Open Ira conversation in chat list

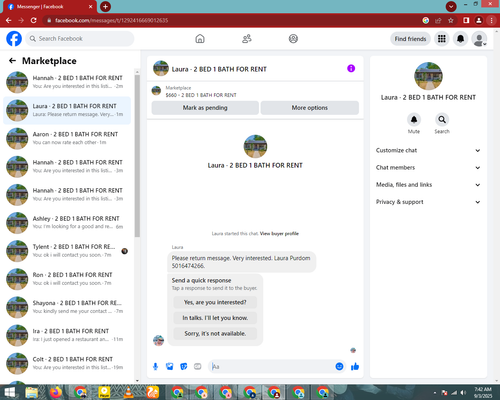point(67,335)
